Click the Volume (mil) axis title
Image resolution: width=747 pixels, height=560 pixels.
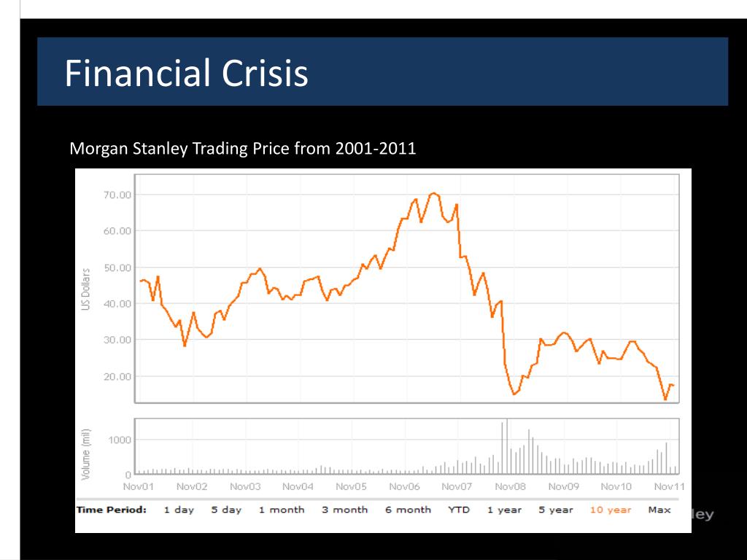pyautogui.click(x=85, y=453)
